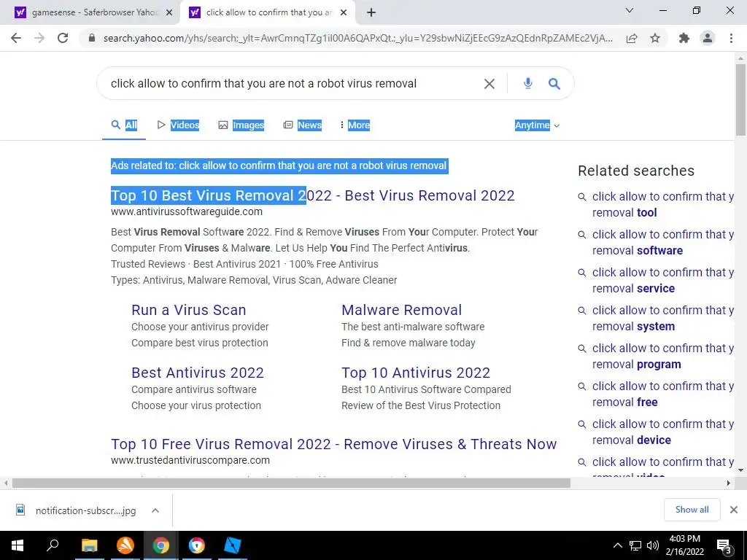747x560 pixels.
Task: Switch to Videos results
Action: (x=178, y=125)
